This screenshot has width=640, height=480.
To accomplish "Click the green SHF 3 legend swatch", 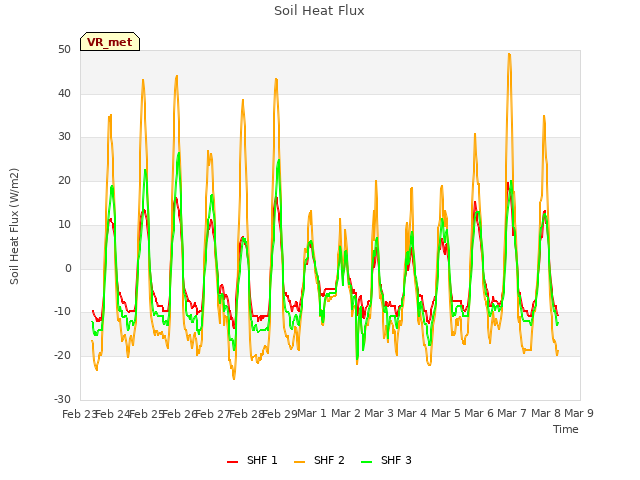I will [x=367, y=461].
